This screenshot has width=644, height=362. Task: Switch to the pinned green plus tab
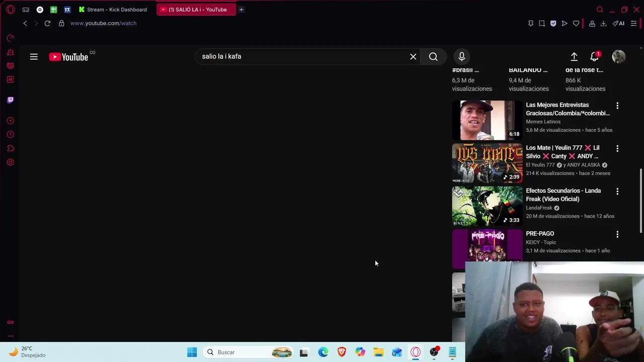coord(53,10)
